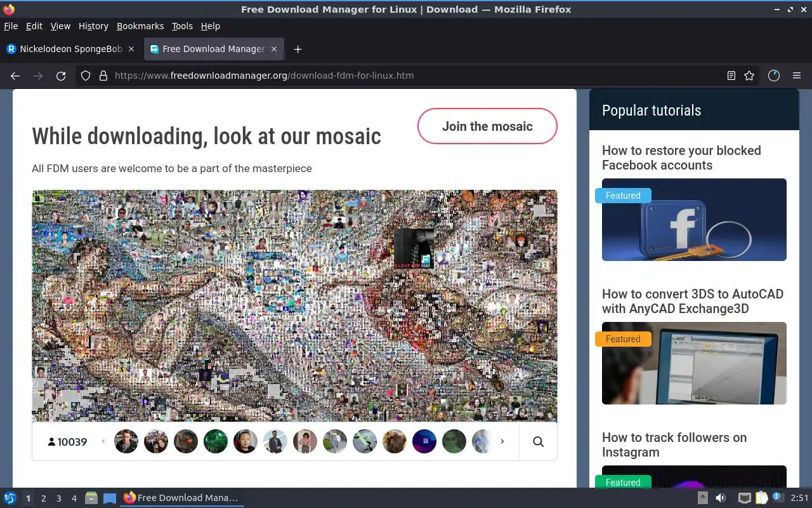Open the Help menu
Viewport: 812px width, 508px height.
pos(211,26)
